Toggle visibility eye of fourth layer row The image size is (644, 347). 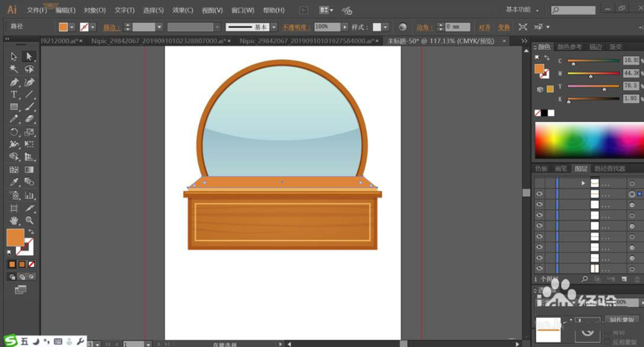539,215
